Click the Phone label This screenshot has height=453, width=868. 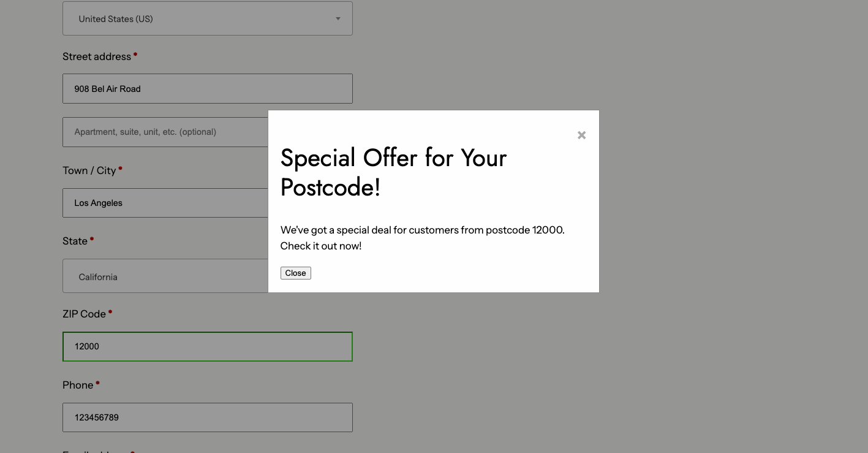point(78,385)
